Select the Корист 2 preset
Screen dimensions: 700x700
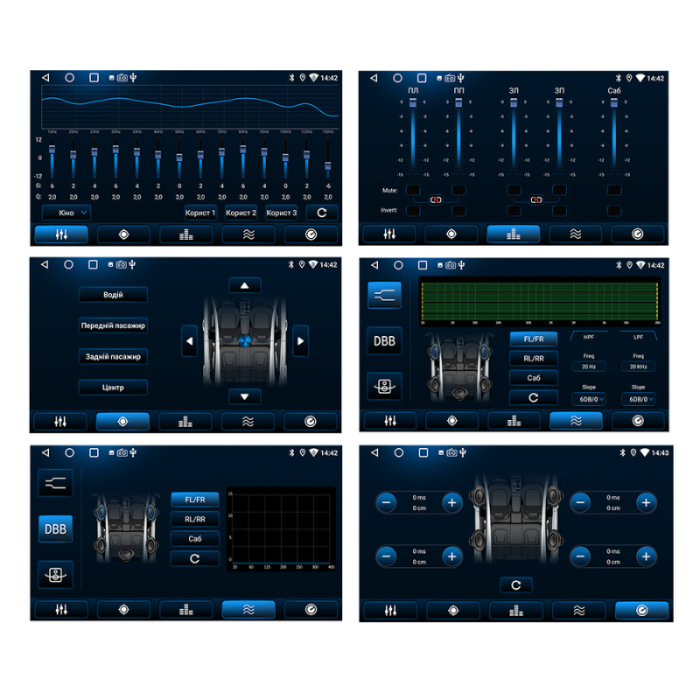point(241,213)
